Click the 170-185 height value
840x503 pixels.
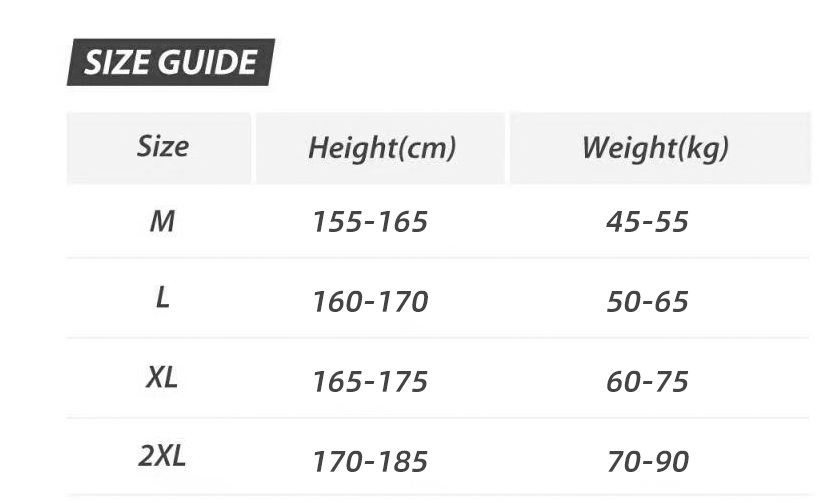tap(370, 462)
